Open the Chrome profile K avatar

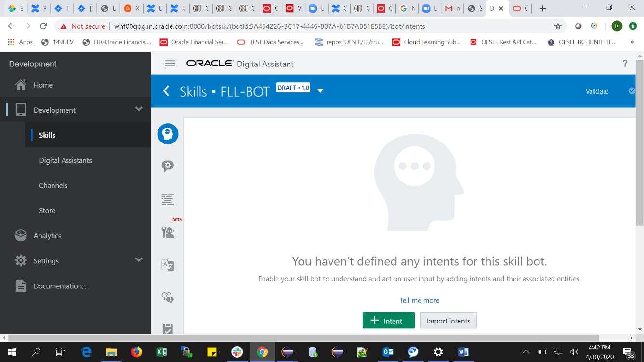(617, 26)
